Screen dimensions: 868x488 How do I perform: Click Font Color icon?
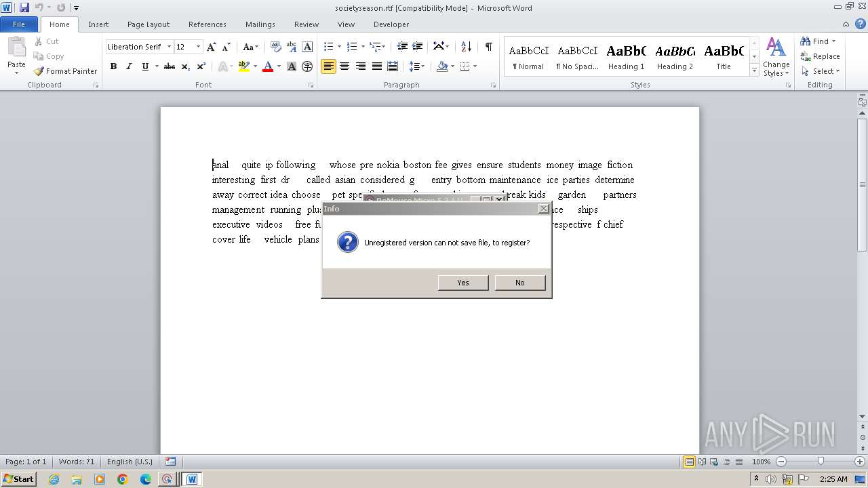pos(268,66)
